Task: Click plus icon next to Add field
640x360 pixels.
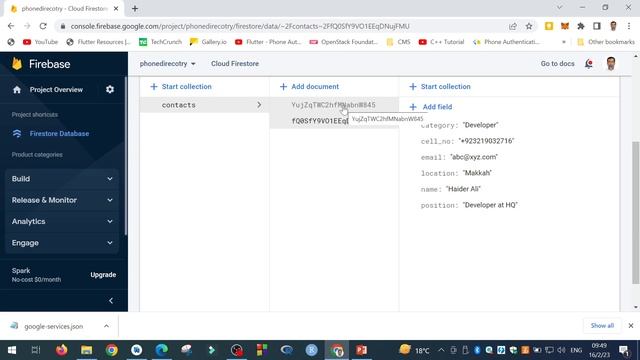Action: coord(413,107)
